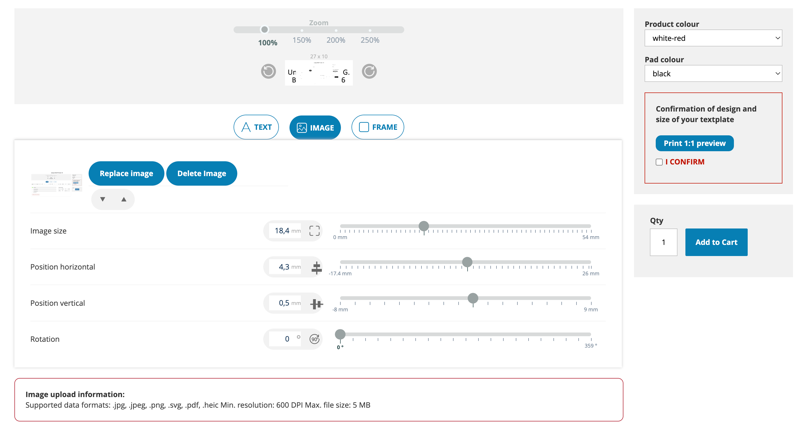Click the Replace image button
The width and height of the screenshot is (800, 430).
coord(126,174)
